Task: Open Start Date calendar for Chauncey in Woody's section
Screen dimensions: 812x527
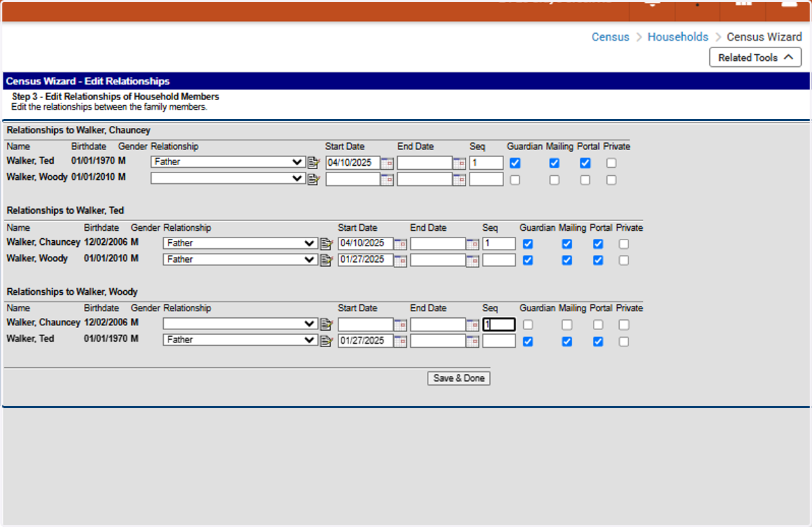Action: coord(400,324)
